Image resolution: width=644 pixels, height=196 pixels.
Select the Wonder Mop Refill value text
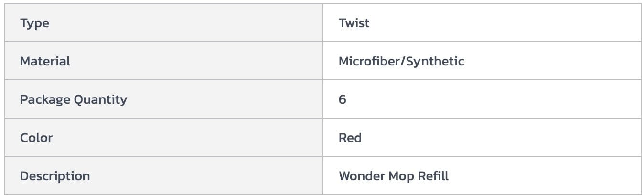(394, 176)
